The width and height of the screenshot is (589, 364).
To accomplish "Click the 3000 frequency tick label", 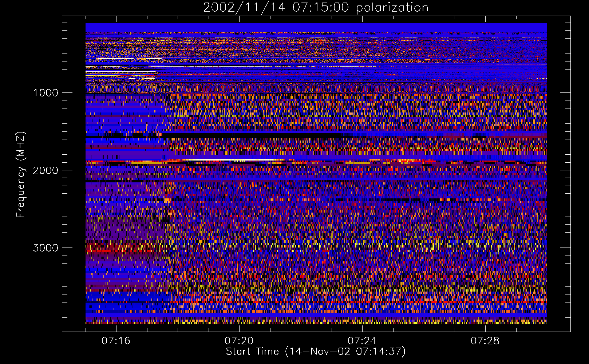I will coord(46,248).
